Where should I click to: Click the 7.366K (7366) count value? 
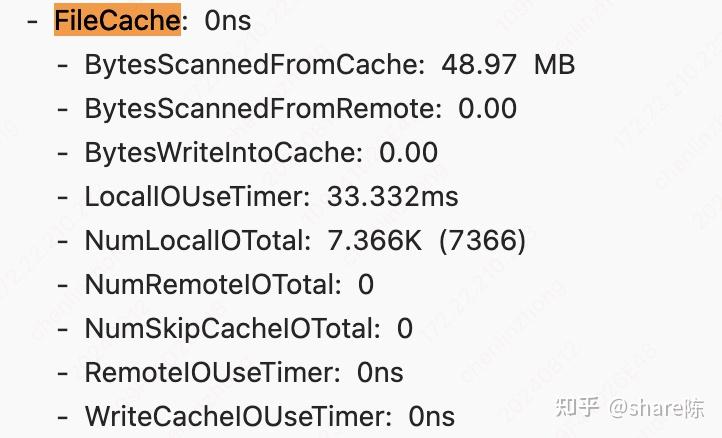(426, 241)
